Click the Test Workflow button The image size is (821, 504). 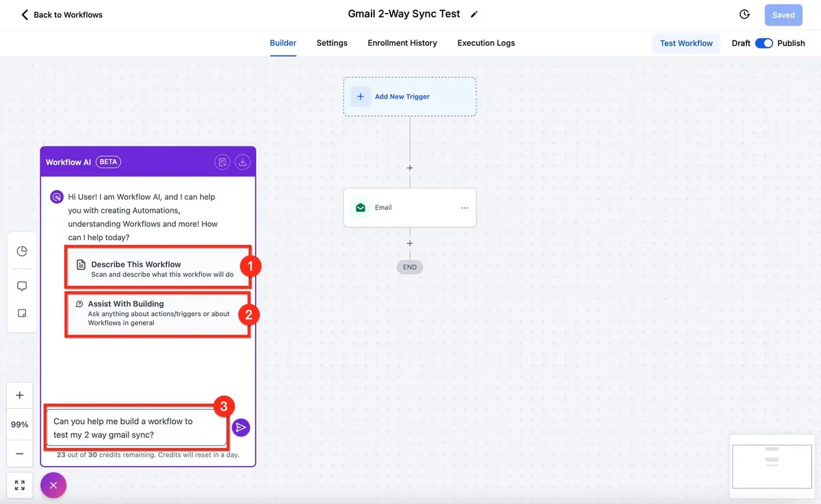coord(686,43)
